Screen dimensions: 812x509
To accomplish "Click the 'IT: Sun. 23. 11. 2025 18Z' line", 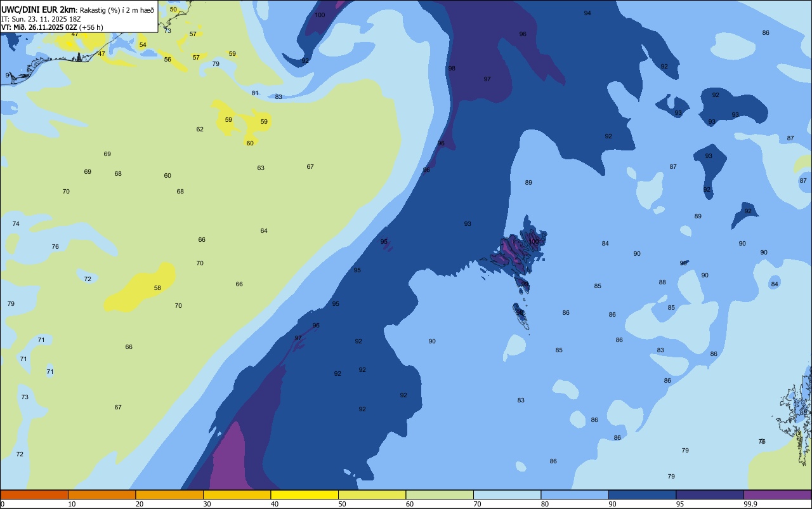I will (x=41, y=18).
